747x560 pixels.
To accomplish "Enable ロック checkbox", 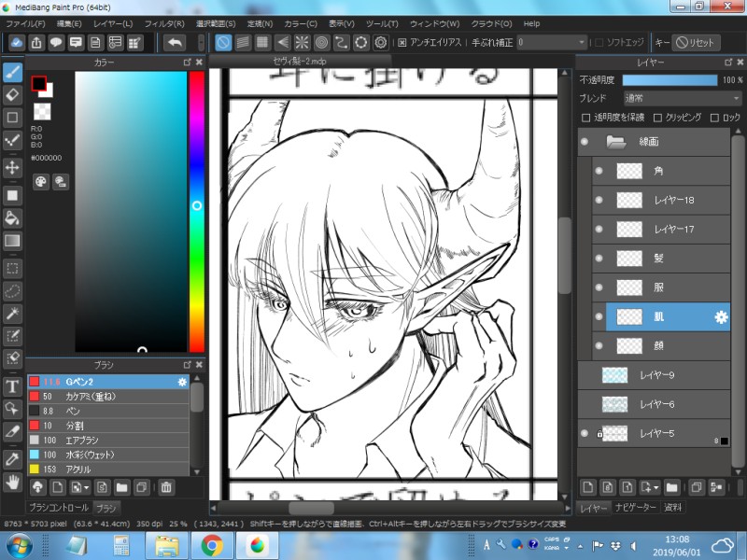I will tap(714, 118).
